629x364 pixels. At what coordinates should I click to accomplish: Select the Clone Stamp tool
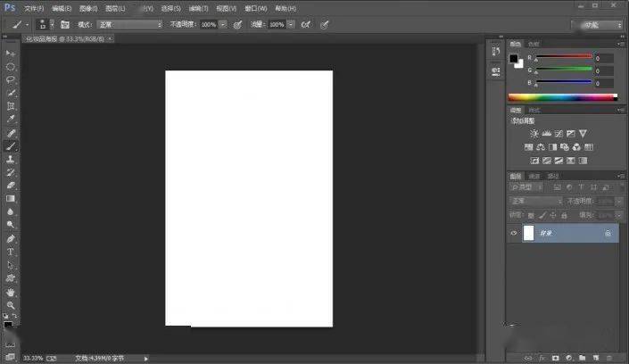11,159
